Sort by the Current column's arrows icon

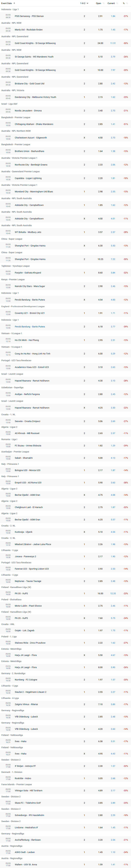117,3
